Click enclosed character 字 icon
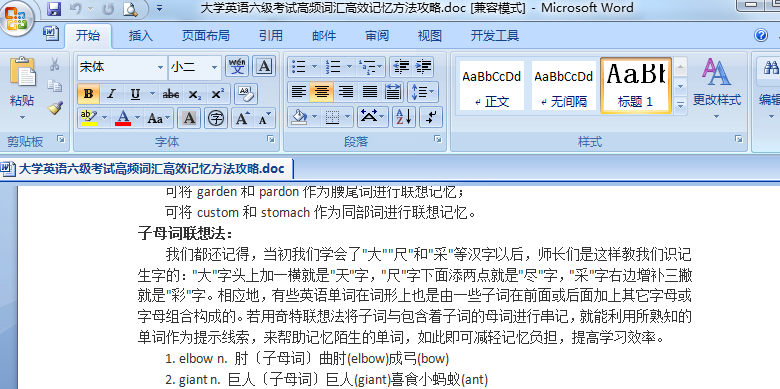 click(x=215, y=118)
